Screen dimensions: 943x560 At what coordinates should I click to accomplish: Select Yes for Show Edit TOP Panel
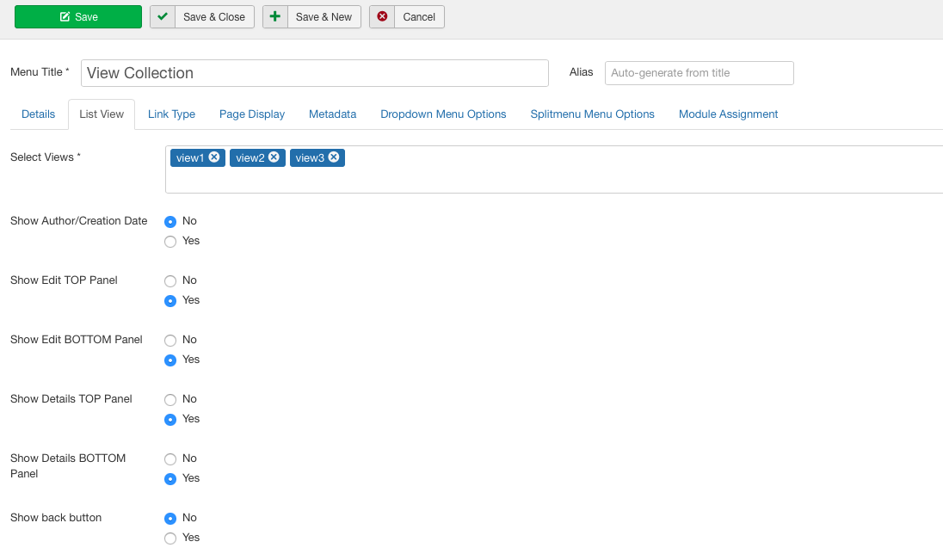170,301
